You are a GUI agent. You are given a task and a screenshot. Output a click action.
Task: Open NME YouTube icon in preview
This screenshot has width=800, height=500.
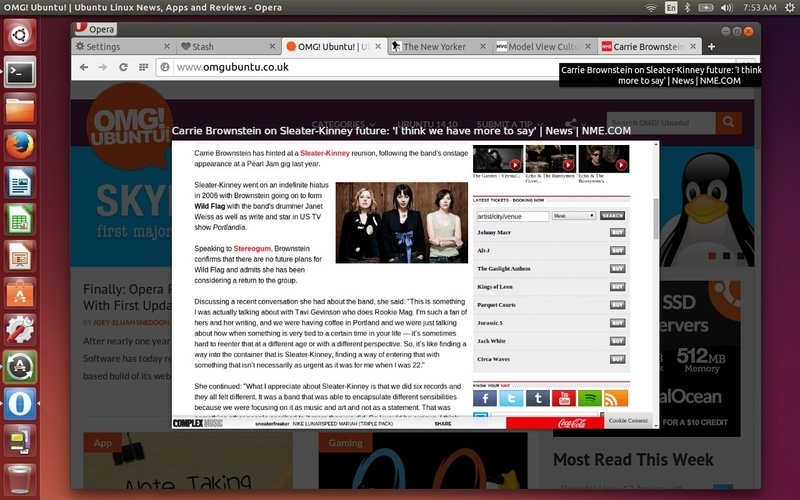564,398
